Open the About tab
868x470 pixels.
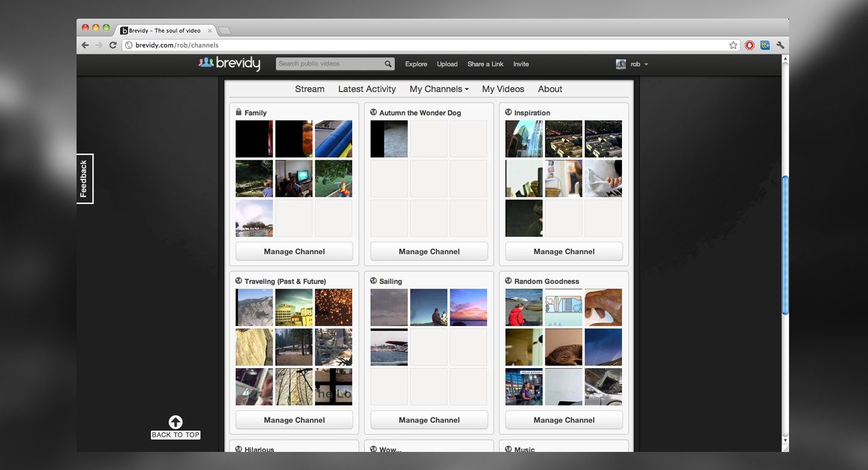550,89
